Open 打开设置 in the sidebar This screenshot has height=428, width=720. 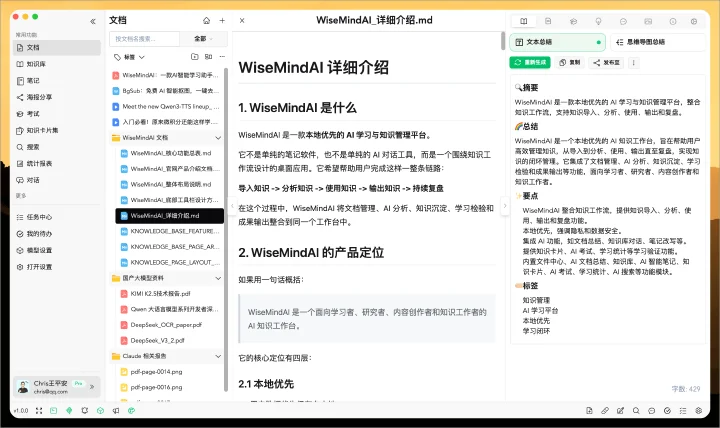57,266
